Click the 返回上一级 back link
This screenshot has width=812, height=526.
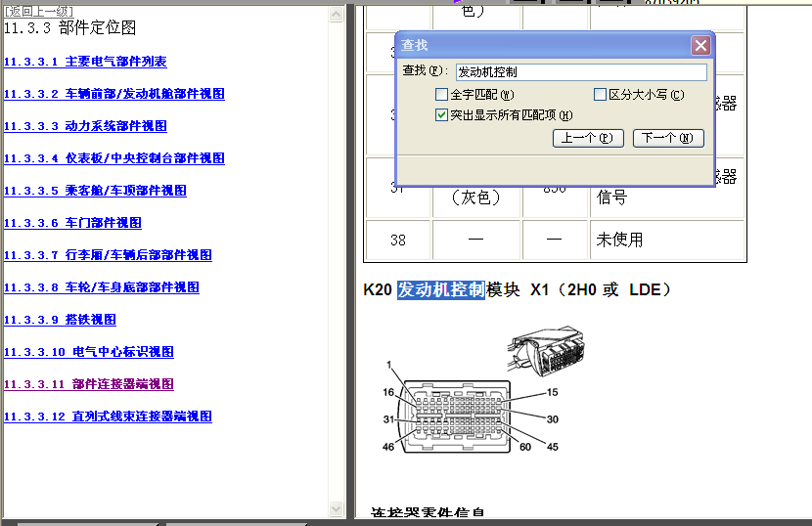coord(39,11)
